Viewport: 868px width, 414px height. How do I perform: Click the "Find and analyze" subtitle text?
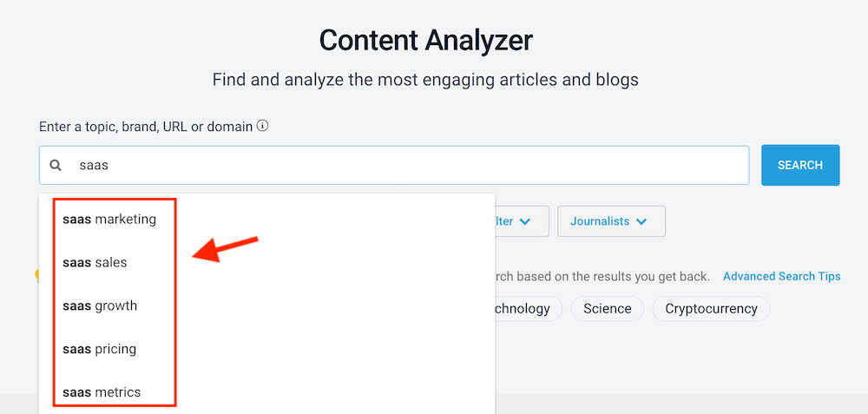tap(425, 80)
